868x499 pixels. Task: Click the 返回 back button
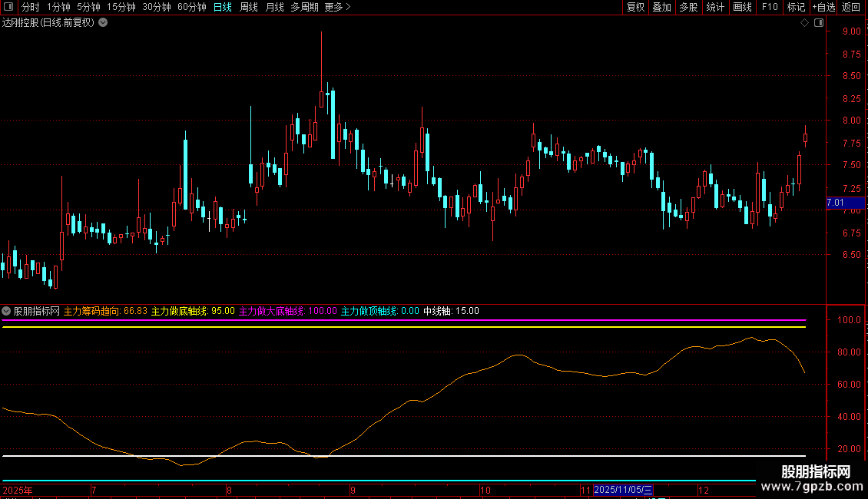tap(851, 7)
